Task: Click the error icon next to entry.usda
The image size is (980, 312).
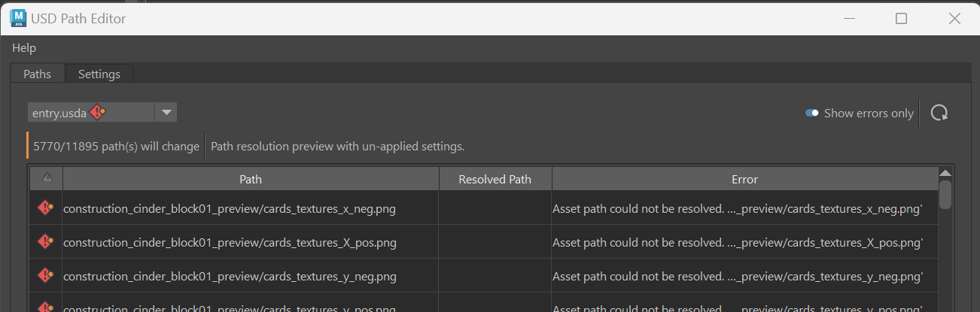Action: tap(98, 113)
